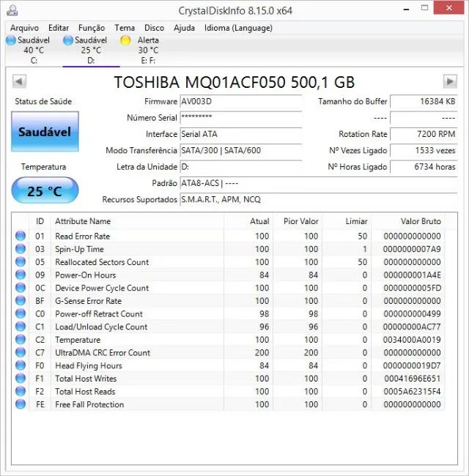Image resolution: width=469 pixels, height=476 pixels.
Task: Click status orb for Reallocated Sectors Count
Action: pos(21,262)
